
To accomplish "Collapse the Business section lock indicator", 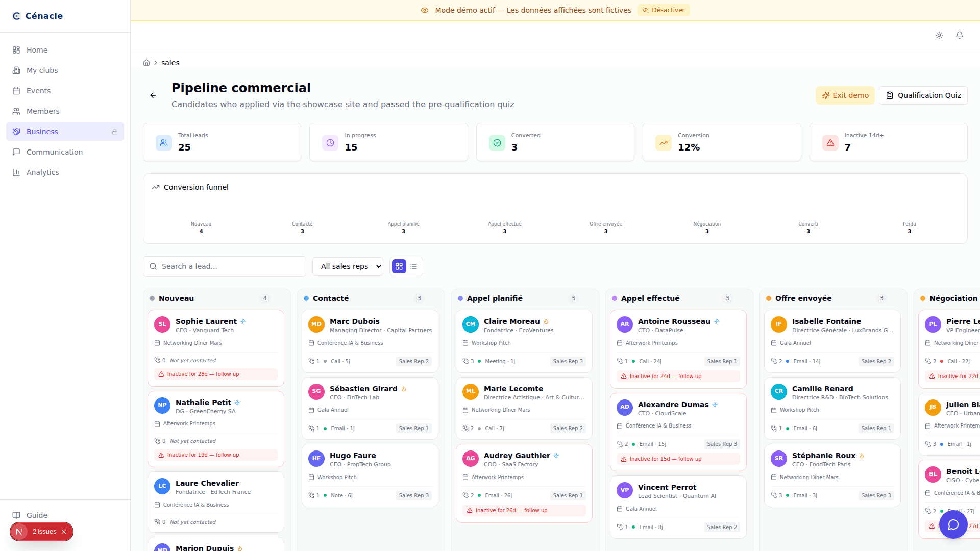I will pyautogui.click(x=115, y=131).
